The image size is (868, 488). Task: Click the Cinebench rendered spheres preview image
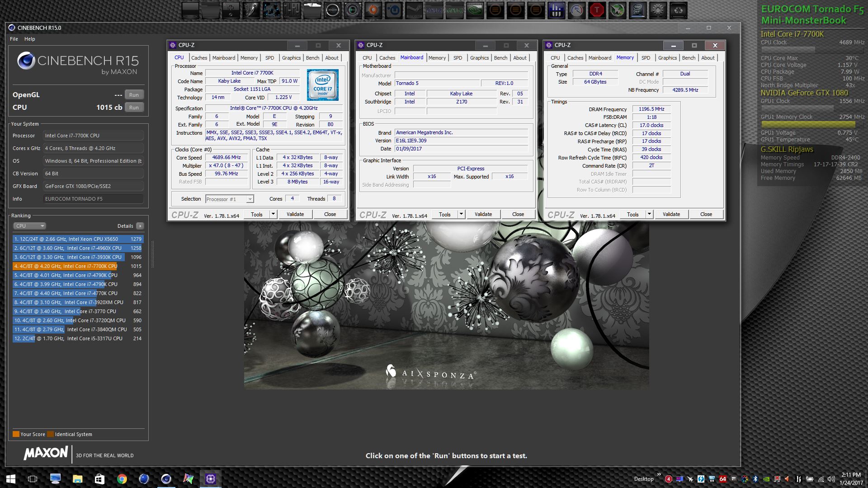point(446,305)
